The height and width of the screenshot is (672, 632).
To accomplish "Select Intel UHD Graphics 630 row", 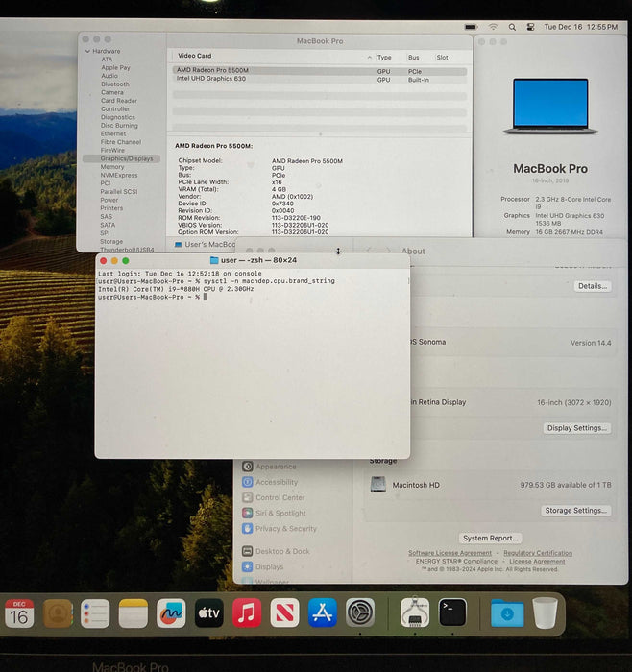I will pyautogui.click(x=319, y=79).
